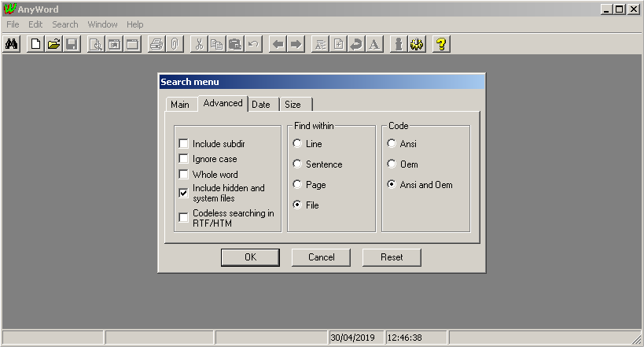Click the printer icon in the toolbar
This screenshot has width=644, height=347.
coord(156,44)
